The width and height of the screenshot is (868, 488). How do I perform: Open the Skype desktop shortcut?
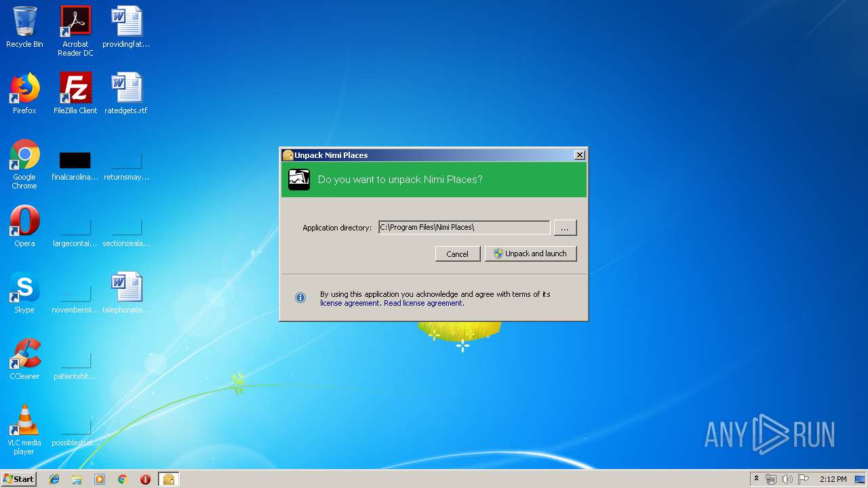click(x=24, y=293)
